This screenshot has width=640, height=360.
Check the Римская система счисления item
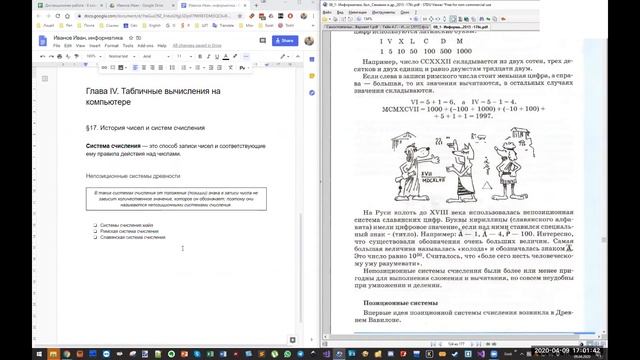[x=95, y=231]
